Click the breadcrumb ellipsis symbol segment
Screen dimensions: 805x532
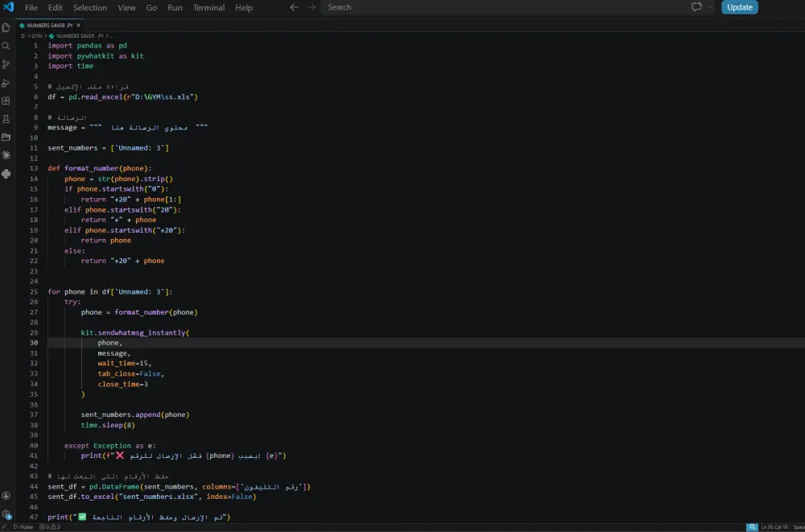112,36
